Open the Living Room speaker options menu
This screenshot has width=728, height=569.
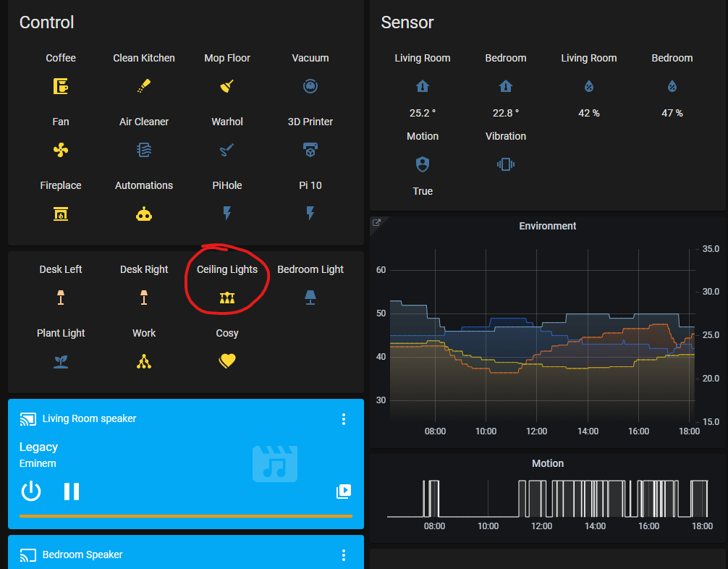(x=343, y=419)
